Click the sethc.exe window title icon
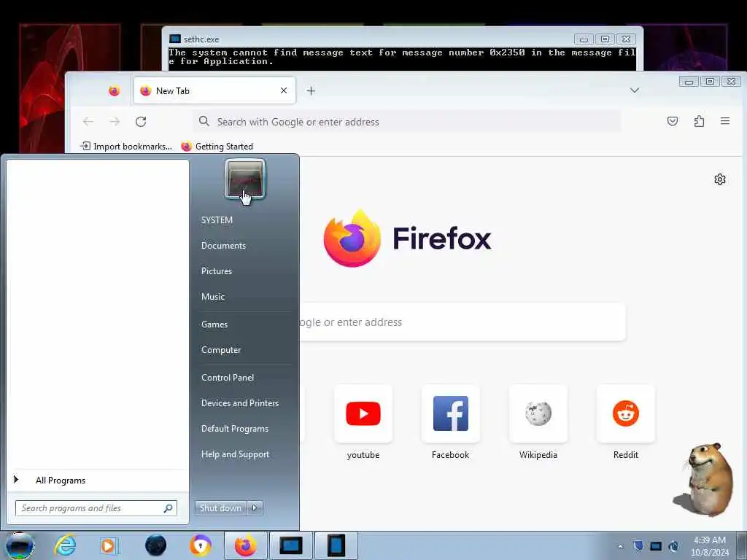This screenshot has height=560, width=747. click(175, 39)
